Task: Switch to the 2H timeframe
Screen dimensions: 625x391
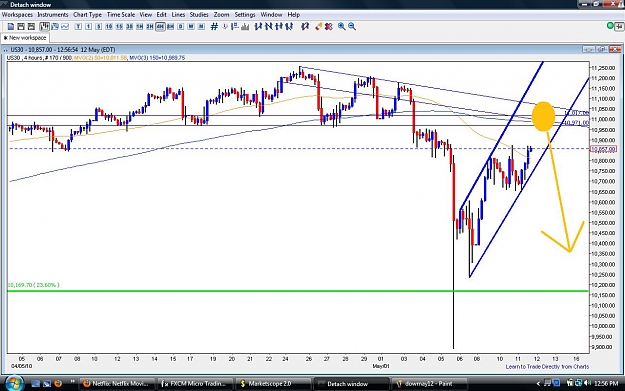Action: tap(150, 27)
